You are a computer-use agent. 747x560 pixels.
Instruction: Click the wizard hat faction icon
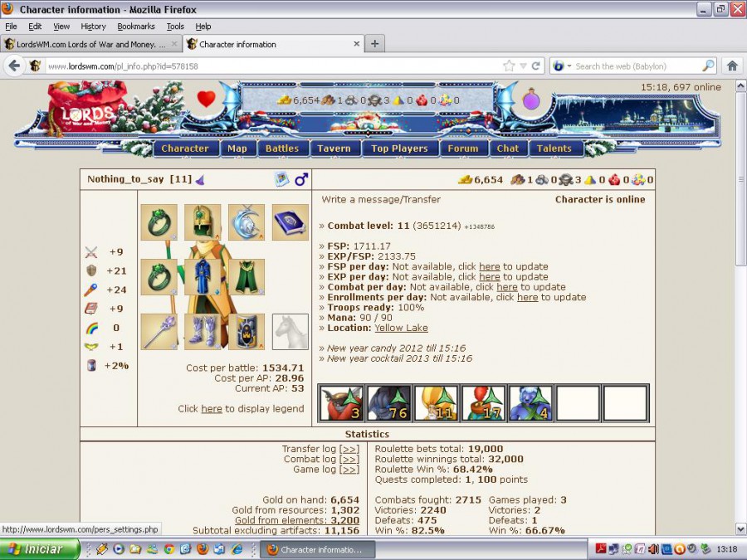pyautogui.click(x=200, y=179)
